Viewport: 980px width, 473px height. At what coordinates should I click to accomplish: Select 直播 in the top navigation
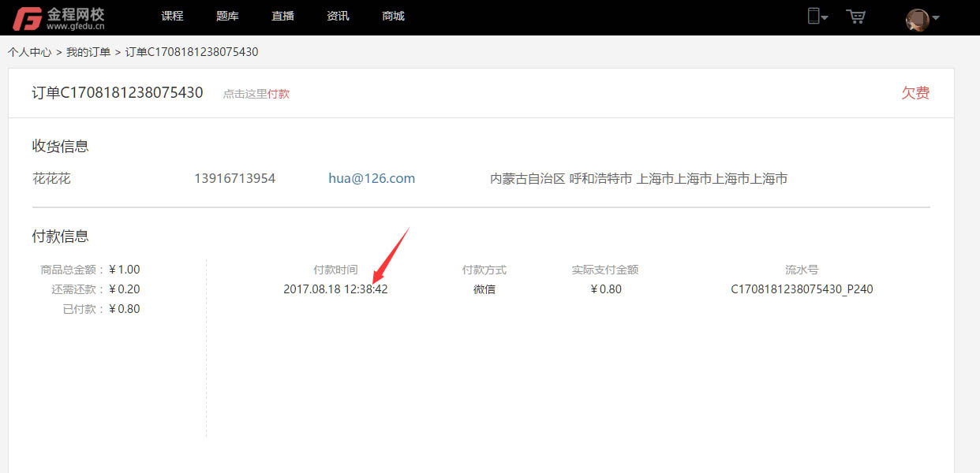pyautogui.click(x=282, y=17)
